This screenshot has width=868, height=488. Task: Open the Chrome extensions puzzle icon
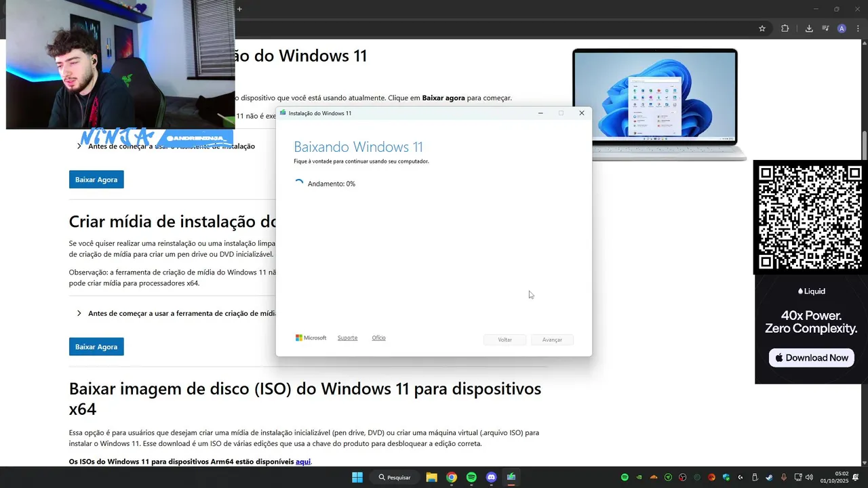click(x=785, y=28)
